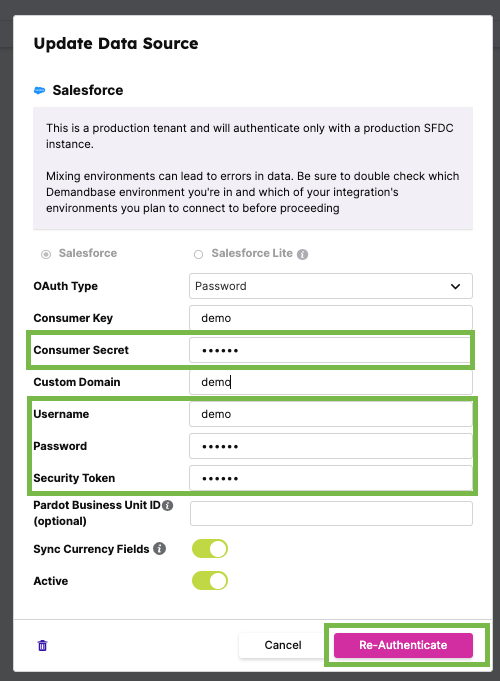Focus the Security Token field

pos(331,478)
